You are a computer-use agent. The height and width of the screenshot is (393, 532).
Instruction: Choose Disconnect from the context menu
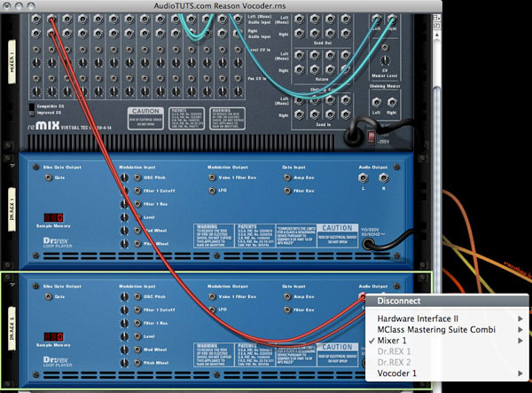click(x=447, y=301)
